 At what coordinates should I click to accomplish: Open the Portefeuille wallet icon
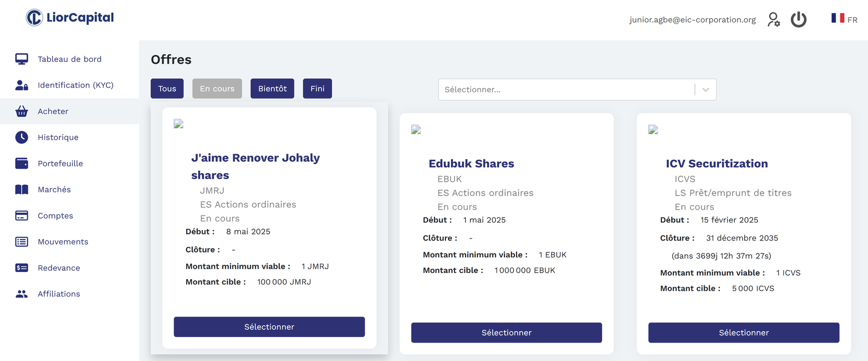22,163
